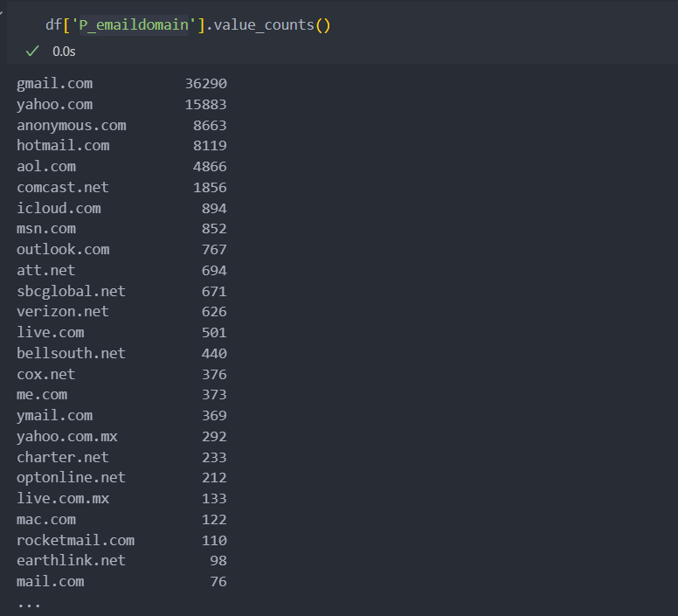Image resolution: width=678 pixels, height=616 pixels.
Task: Select the count 8663
Action: click(210, 125)
